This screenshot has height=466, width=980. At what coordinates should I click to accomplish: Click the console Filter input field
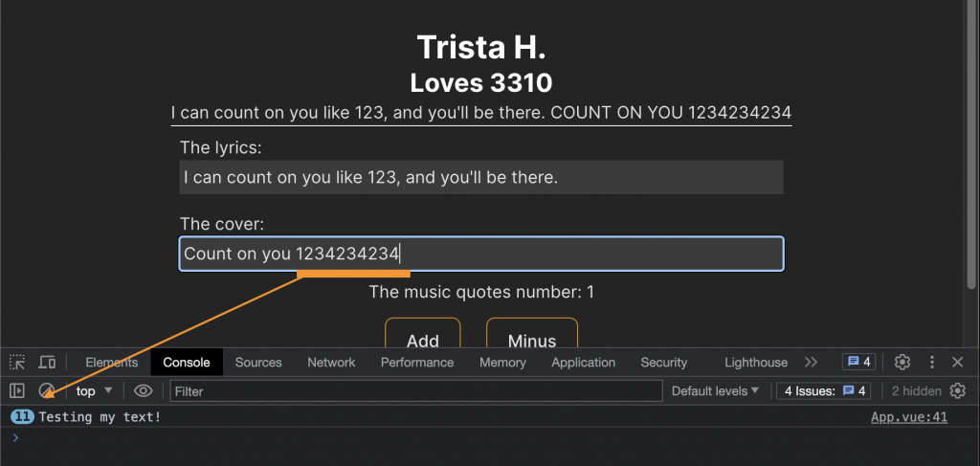(416, 390)
